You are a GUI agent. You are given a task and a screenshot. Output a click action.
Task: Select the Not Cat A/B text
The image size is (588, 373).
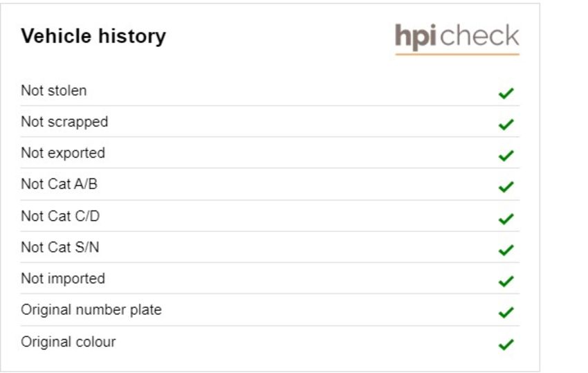59,184
